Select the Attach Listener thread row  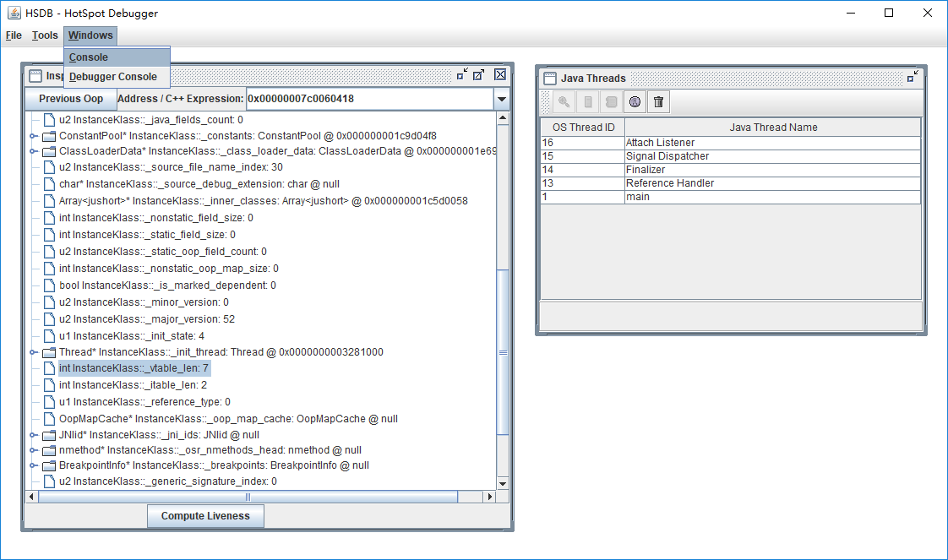[730, 143]
